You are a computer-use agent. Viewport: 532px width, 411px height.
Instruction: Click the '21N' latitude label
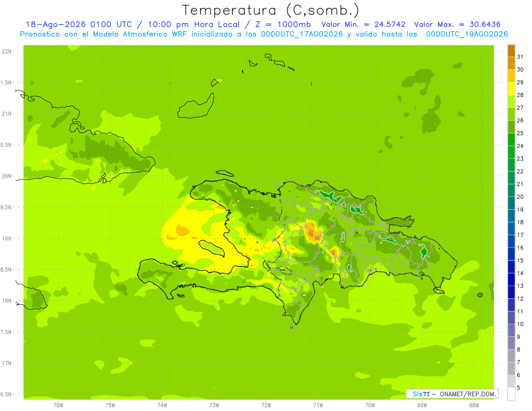pyautogui.click(x=7, y=114)
